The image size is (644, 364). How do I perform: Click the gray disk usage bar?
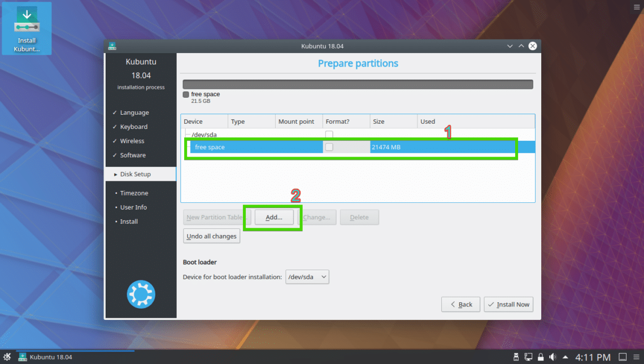click(358, 84)
